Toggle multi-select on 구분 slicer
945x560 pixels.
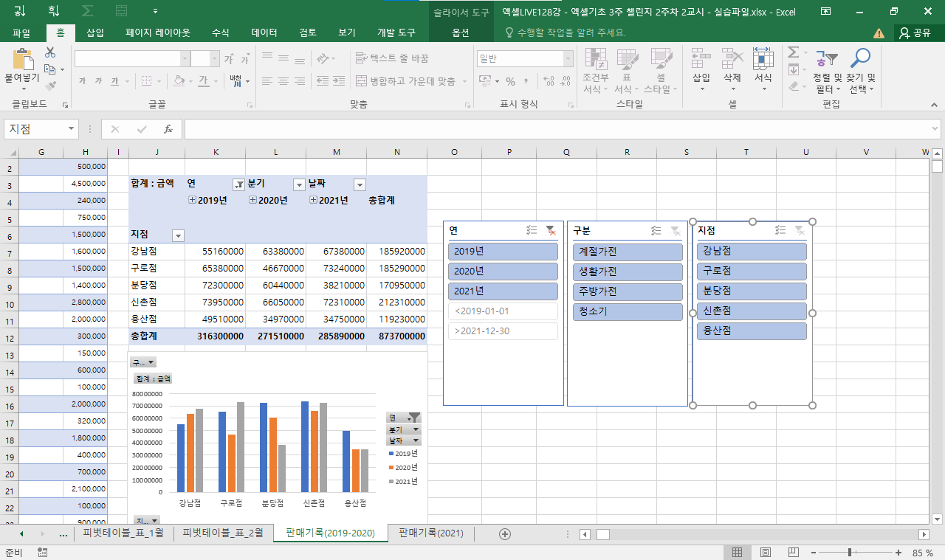pos(656,231)
